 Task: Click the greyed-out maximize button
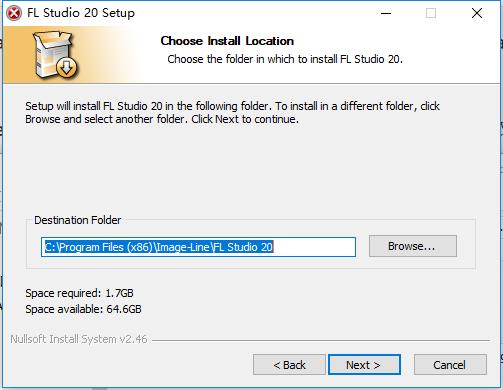tap(431, 13)
